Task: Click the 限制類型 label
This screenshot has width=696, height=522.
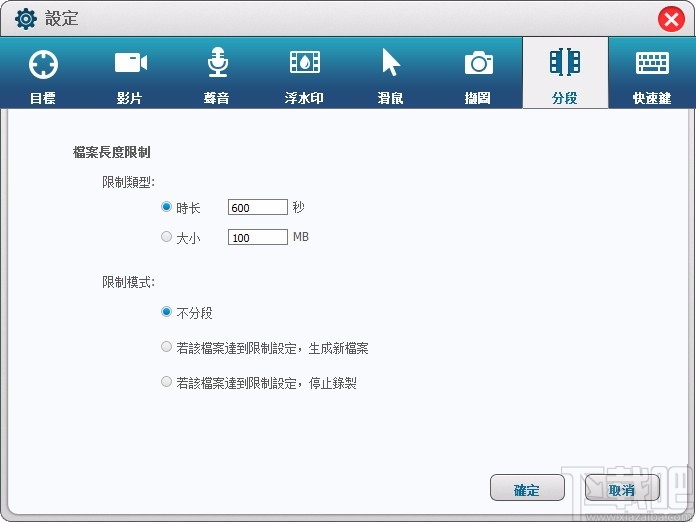Action: point(128,182)
